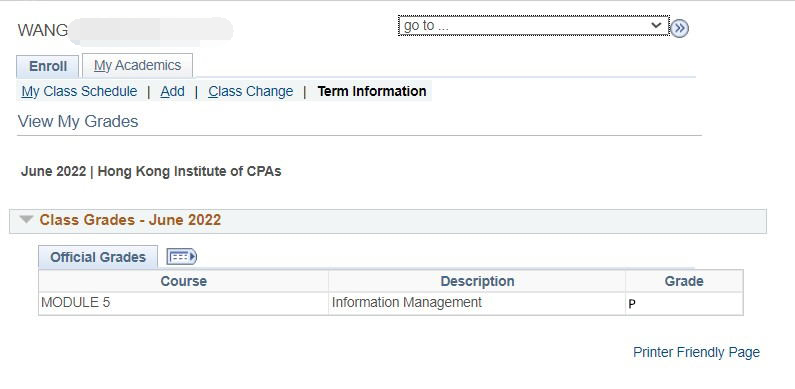
Task: Click the Grade column header
Action: [x=684, y=281]
